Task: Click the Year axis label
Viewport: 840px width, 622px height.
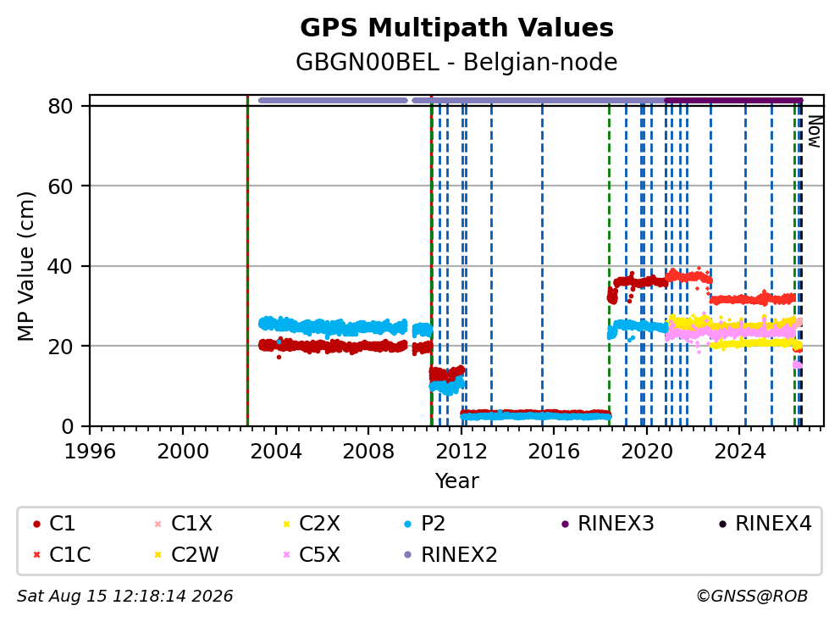Action: (x=456, y=480)
